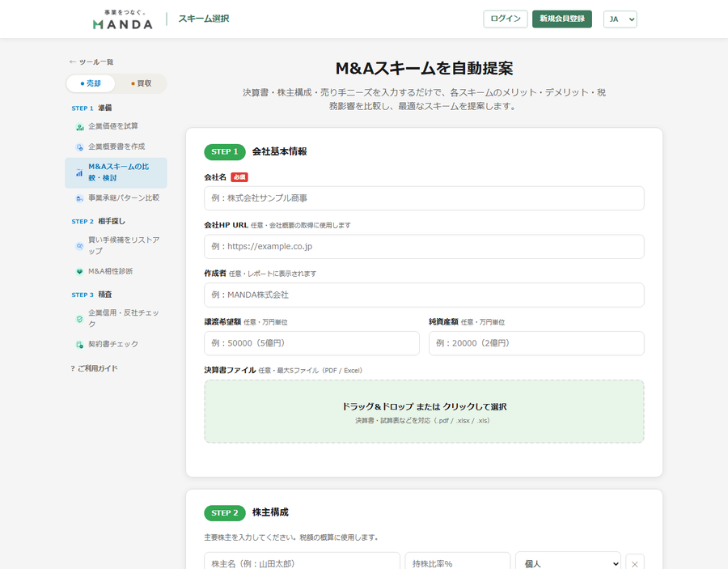Click the 決算書ファイル drag-and-drop upload area
728x569 pixels.
pyautogui.click(x=424, y=411)
